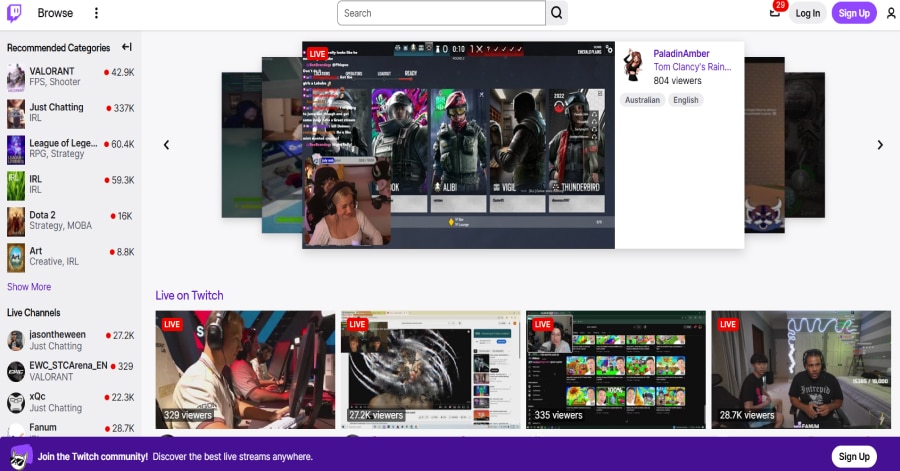Image resolution: width=900 pixels, height=471 pixels.
Task: Click the 804 viewers text
Action: click(677, 81)
